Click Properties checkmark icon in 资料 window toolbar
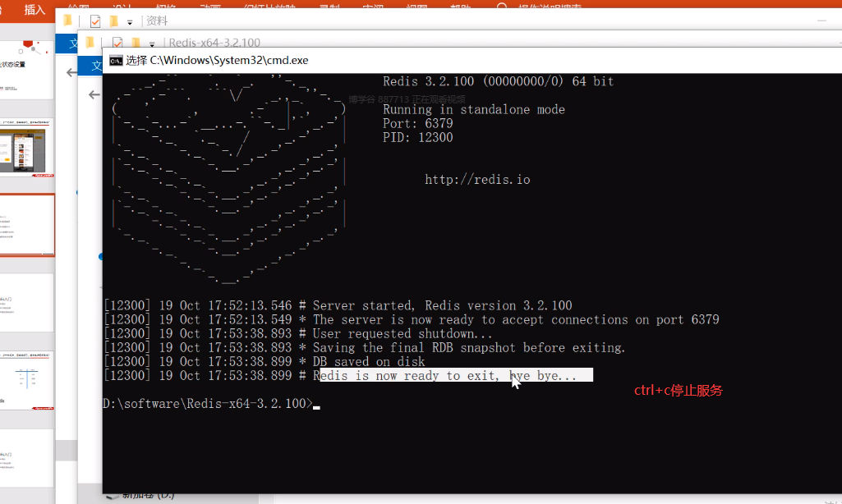Image resolution: width=842 pixels, height=504 pixels. [95, 21]
